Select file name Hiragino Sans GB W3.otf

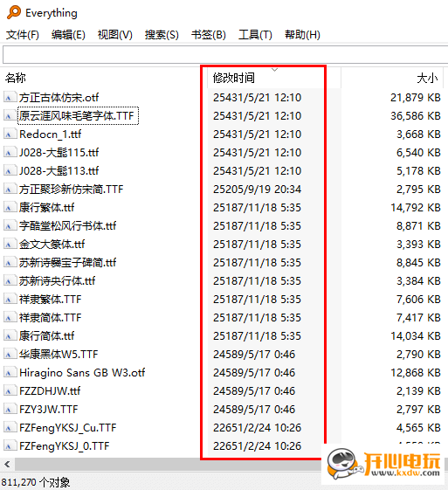click(x=82, y=372)
